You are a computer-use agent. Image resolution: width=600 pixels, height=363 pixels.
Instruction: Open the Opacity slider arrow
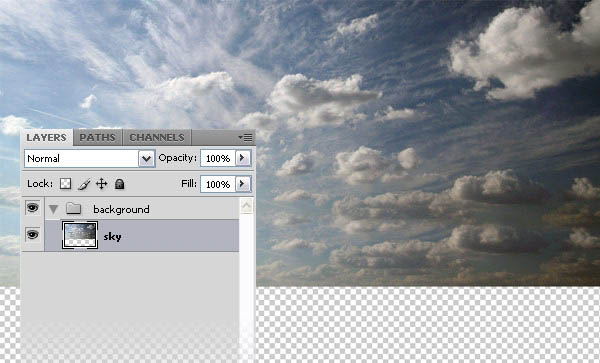pos(243,158)
